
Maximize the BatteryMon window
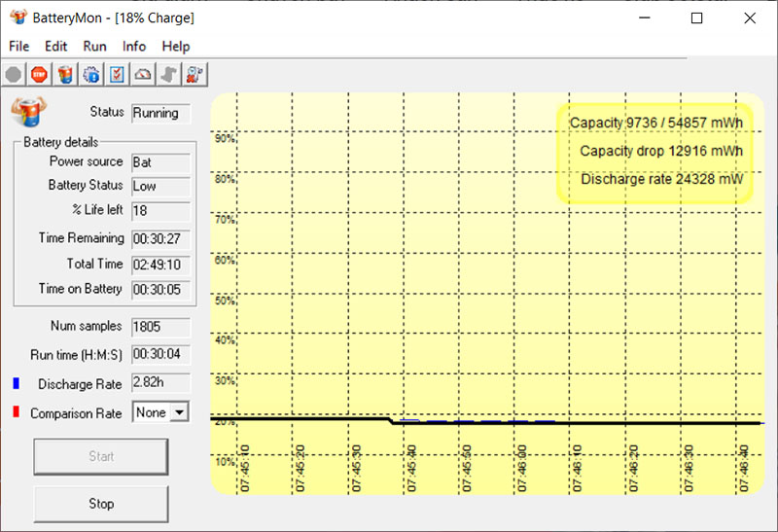pyautogui.click(x=696, y=18)
